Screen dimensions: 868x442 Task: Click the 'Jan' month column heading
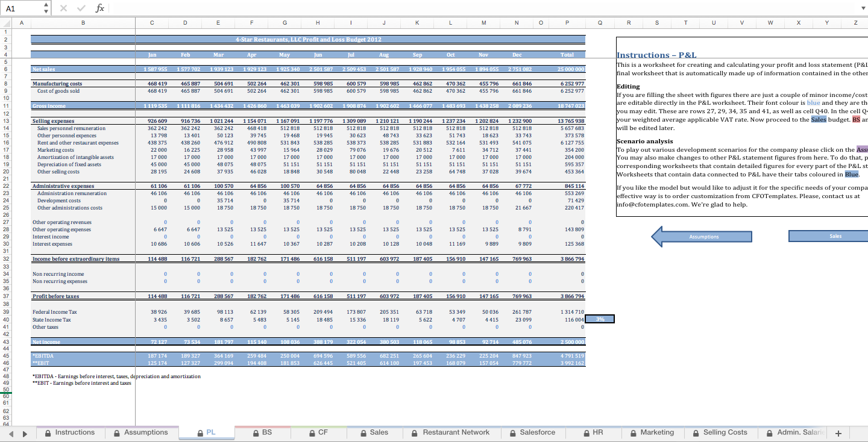tap(152, 54)
